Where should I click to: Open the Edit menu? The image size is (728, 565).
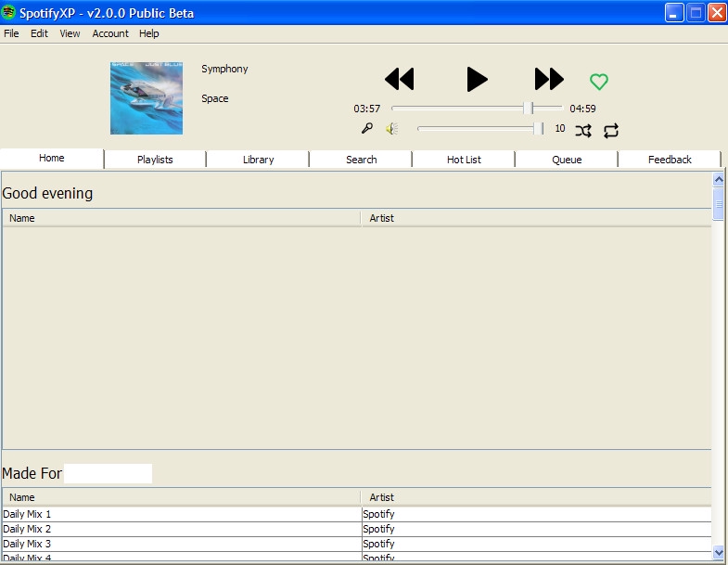point(40,33)
